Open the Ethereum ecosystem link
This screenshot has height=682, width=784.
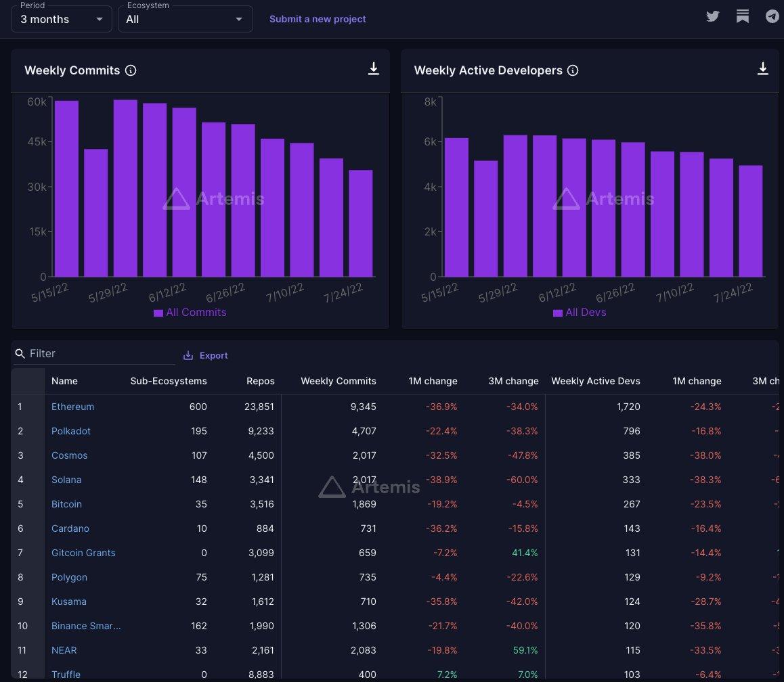[x=72, y=407]
